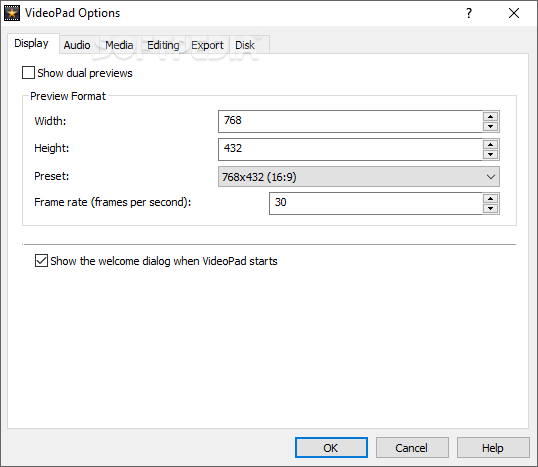Switch to the Export tab
538x467 pixels.
(207, 45)
